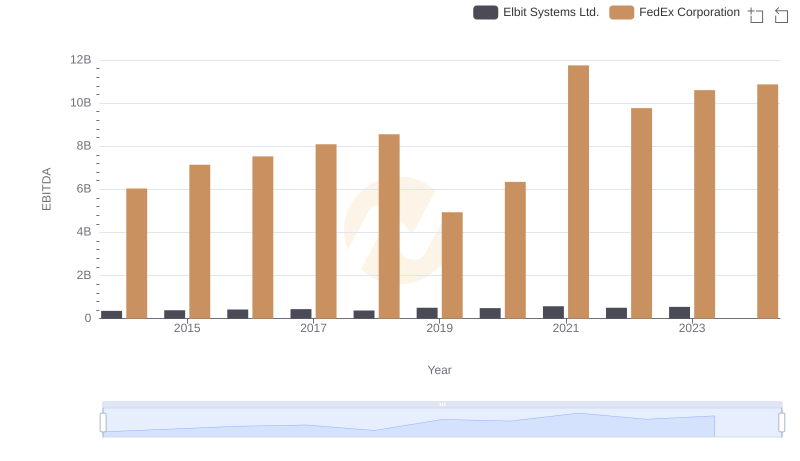Click the x-axis label 2021
800x461 pixels.
click(566, 328)
